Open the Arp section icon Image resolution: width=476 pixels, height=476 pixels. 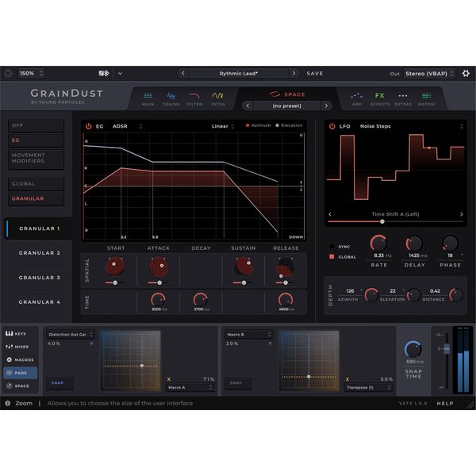[x=356, y=99]
